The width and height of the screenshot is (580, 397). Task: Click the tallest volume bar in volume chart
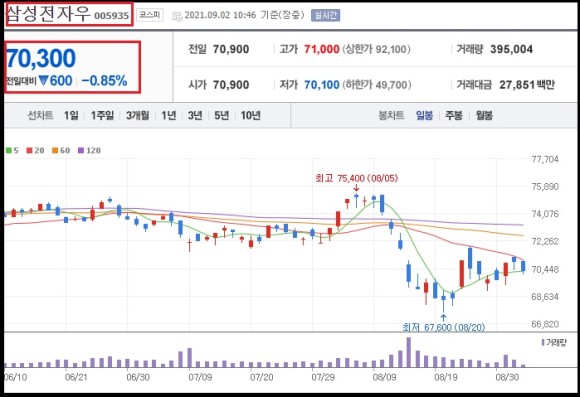coord(408,352)
